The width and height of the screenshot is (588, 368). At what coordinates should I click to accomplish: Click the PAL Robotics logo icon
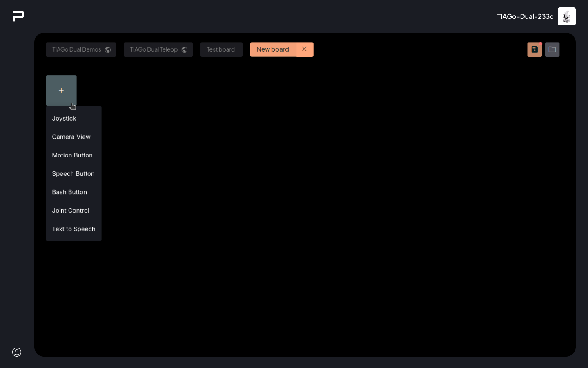[x=18, y=16]
